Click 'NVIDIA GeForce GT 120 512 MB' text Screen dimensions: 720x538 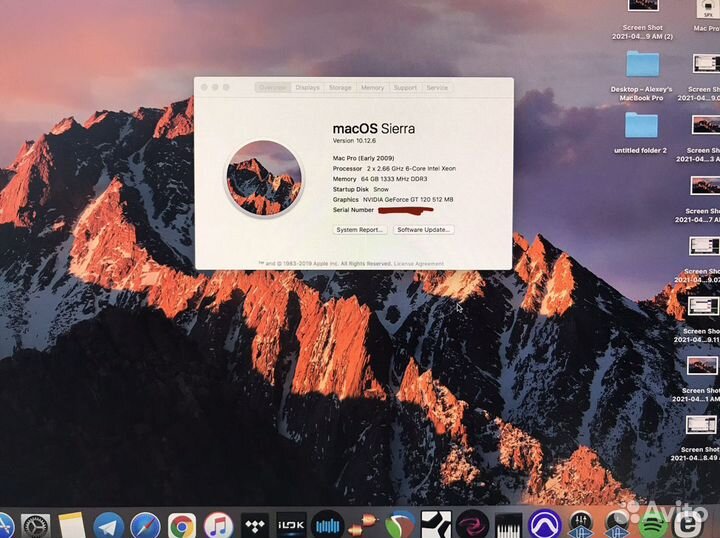408,199
